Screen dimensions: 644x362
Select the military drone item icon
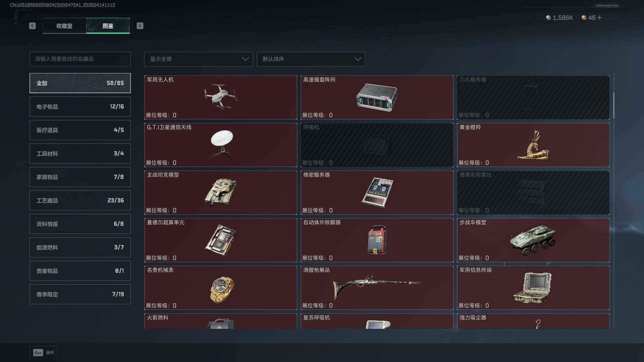tap(220, 97)
